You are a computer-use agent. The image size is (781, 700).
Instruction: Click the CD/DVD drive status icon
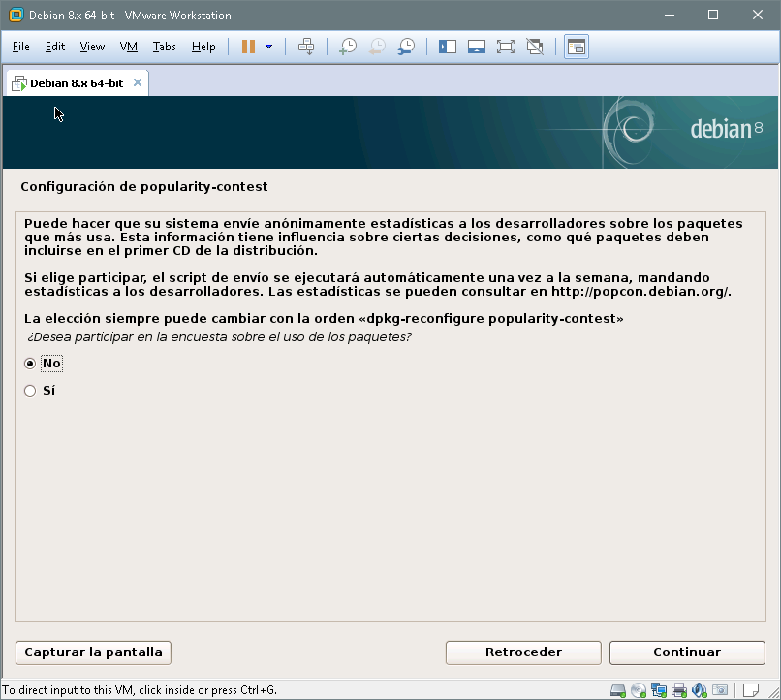coord(639,690)
